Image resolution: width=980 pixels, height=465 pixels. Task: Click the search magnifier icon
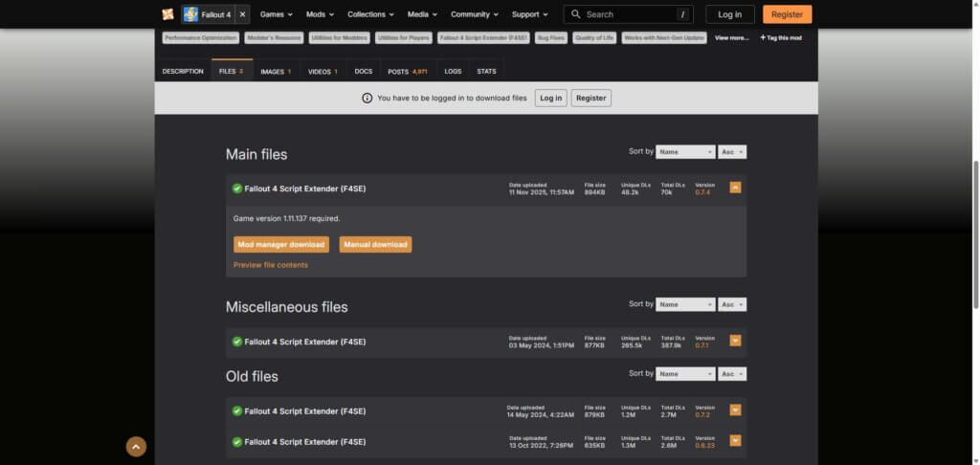click(x=575, y=14)
